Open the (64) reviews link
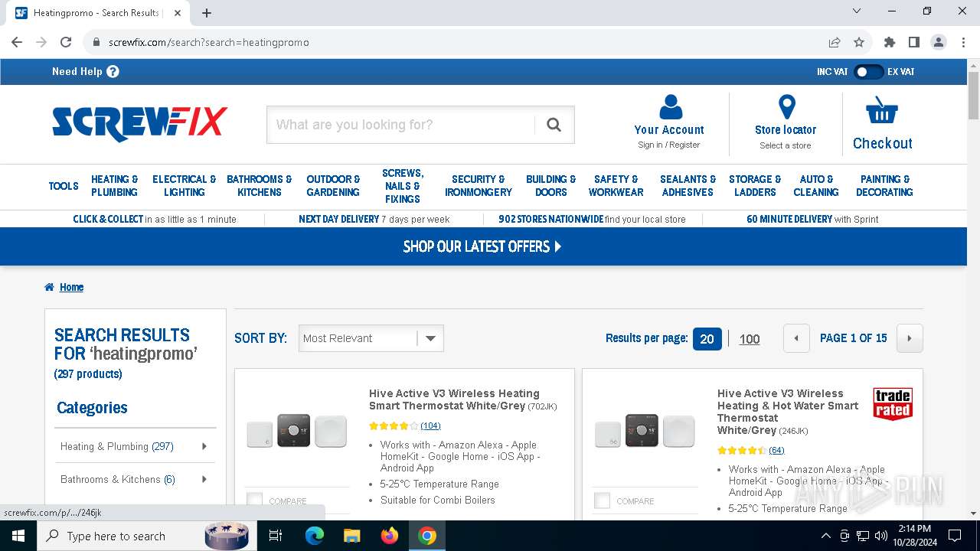980x551 pixels. coord(777,450)
